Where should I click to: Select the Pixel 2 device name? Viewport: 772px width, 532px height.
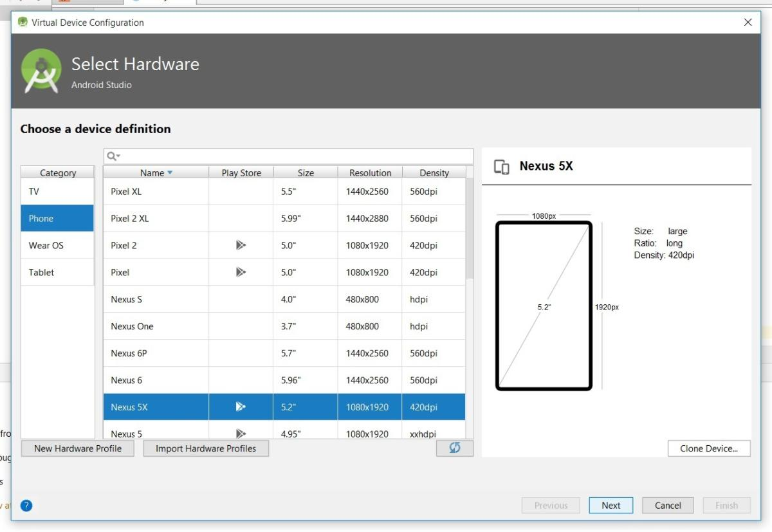(124, 246)
